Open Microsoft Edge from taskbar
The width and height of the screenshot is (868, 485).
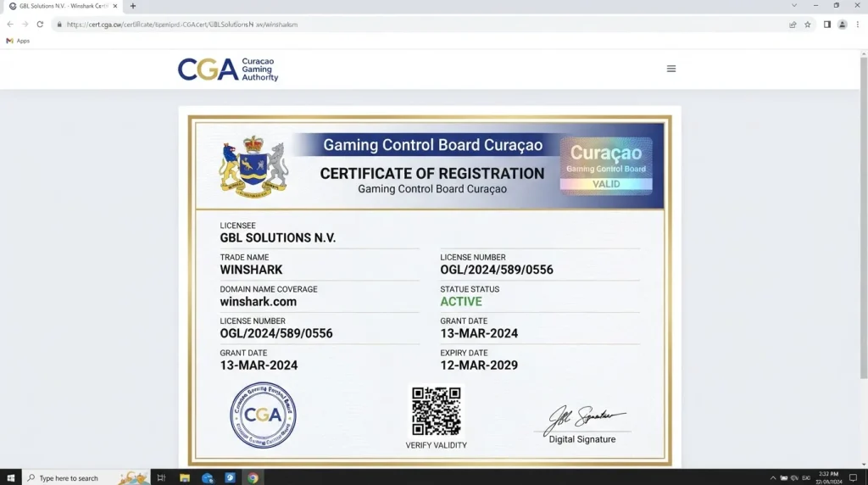pos(208,478)
